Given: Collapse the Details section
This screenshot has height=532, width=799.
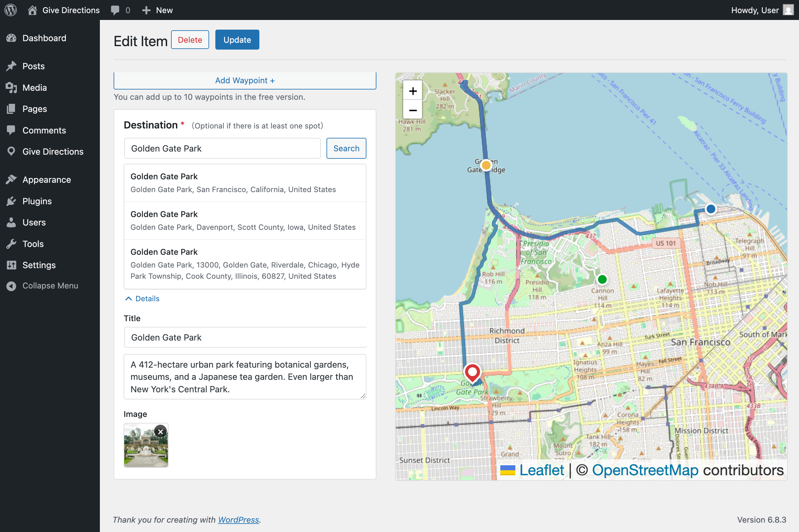Looking at the screenshot, I should 142,298.
